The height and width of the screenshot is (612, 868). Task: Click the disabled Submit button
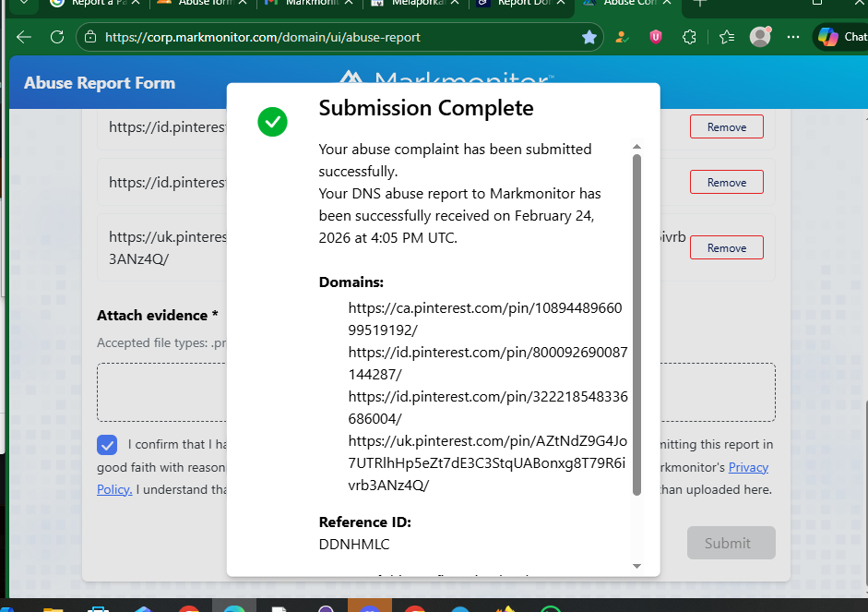731,543
